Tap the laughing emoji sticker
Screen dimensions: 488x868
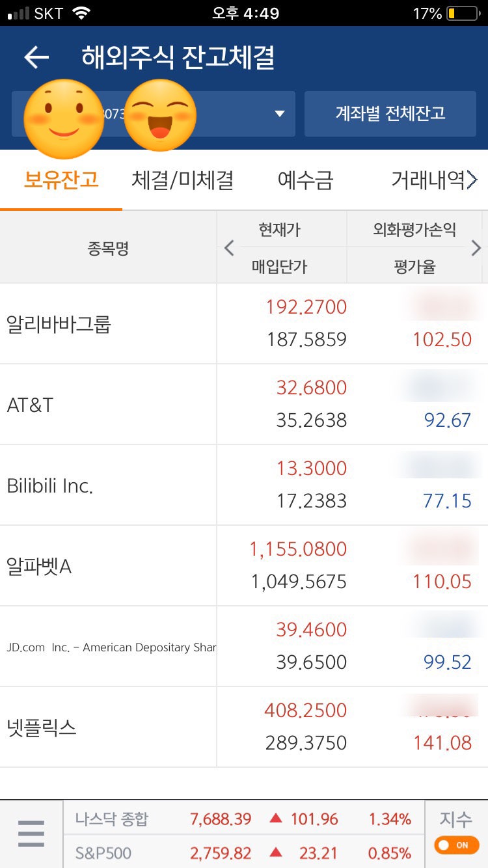pyautogui.click(x=159, y=115)
